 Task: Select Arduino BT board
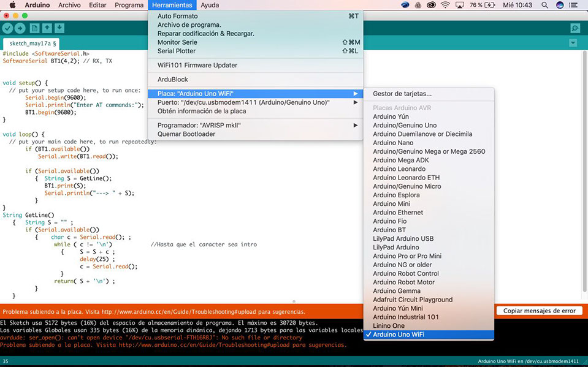[429, 230]
